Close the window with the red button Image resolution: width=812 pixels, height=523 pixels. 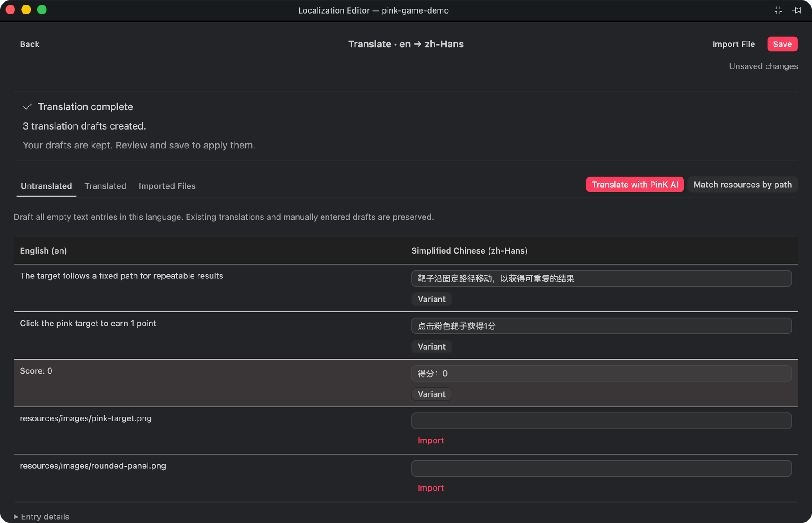(x=10, y=10)
